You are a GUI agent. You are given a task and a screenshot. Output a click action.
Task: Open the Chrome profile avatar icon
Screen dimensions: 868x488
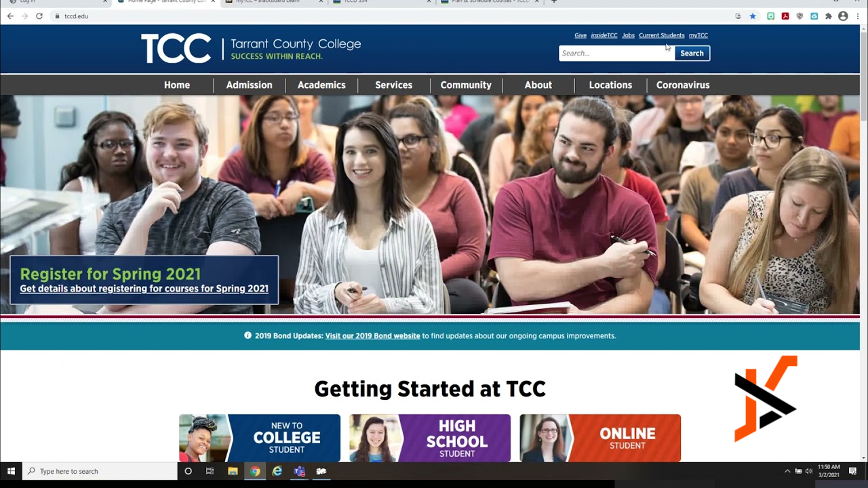click(843, 16)
